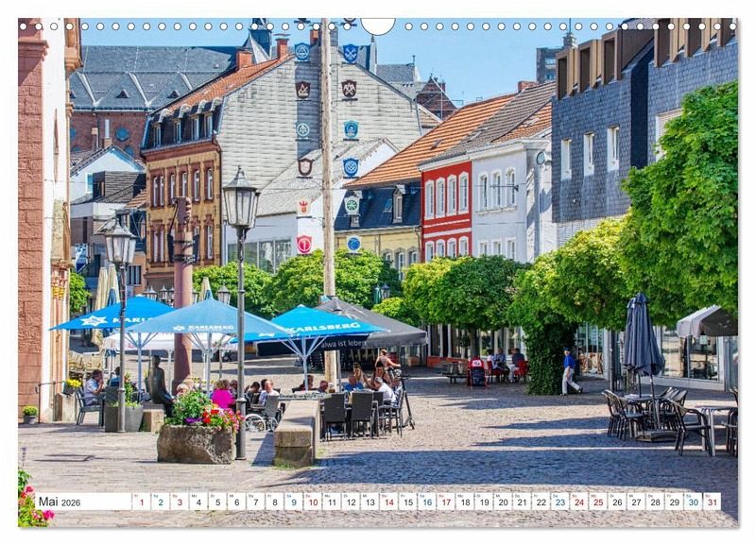Screen dimensions: 756x545
Task: Select day 22 in the calendar strip
Action: 541,502
